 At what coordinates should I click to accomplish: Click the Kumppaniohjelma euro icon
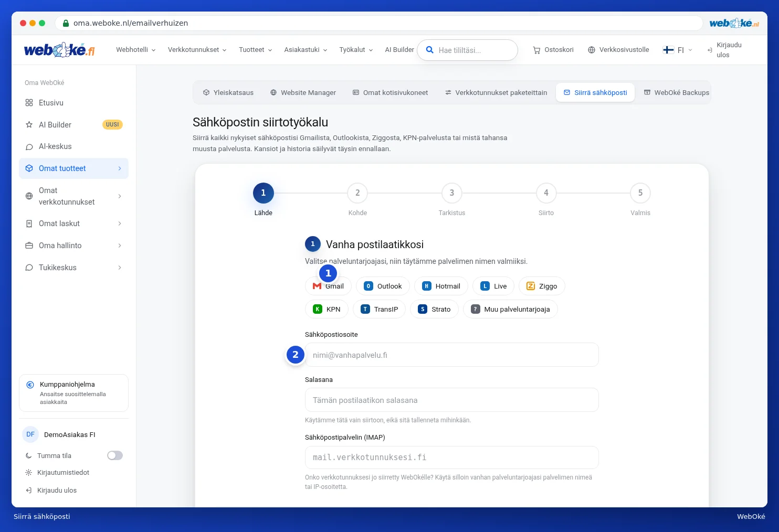30,385
